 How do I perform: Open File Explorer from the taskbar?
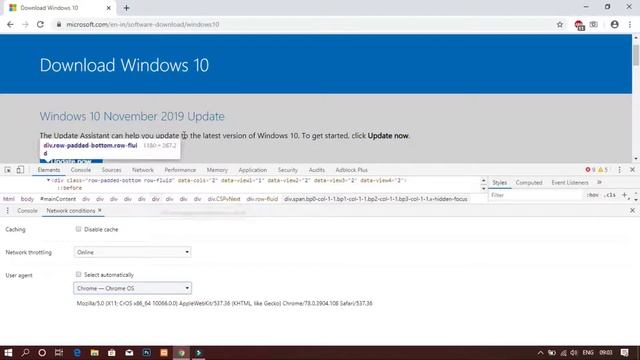point(95,353)
